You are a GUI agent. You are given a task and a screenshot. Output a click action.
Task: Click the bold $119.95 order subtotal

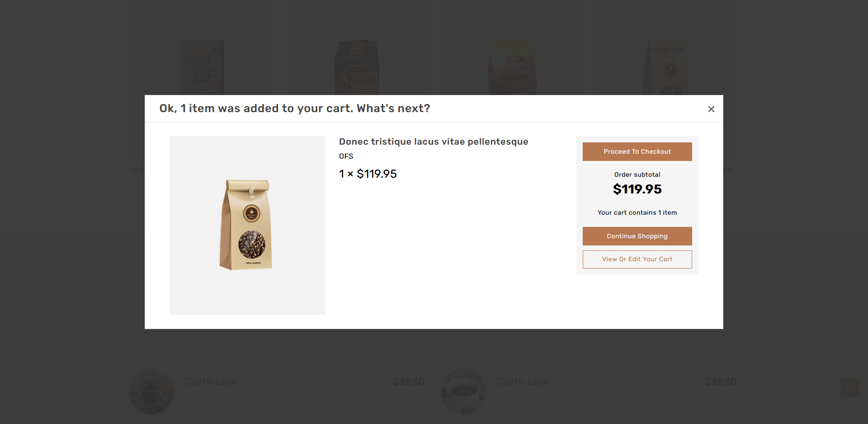click(x=637, y=189)
